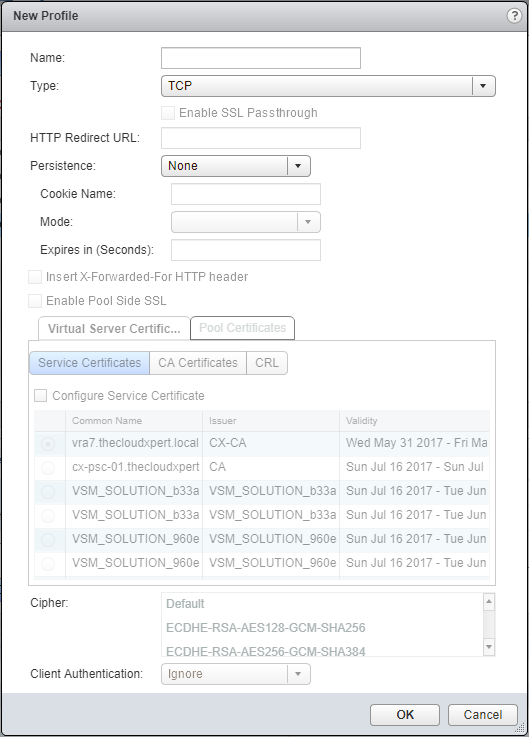Click the dialog resize grip corner
Viewport: 529px width, 737px height.
pyautogui.click(x=521, y=728)
